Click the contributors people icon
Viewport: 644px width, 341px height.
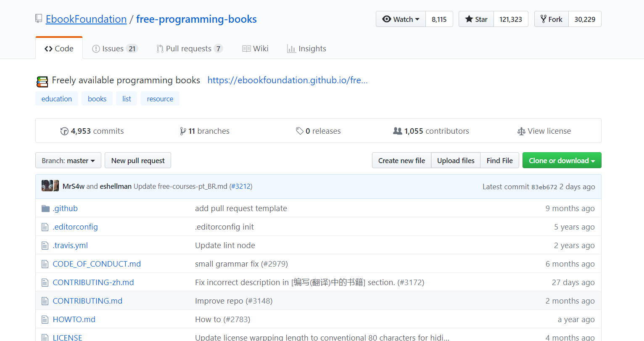click(x=397, y=131)
